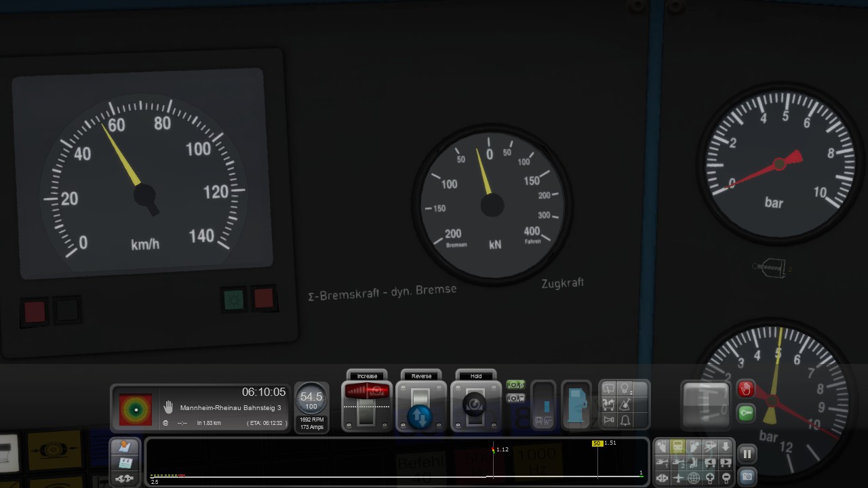Toggle the grey train brake indicator
The width and height of the screenshot is (868, 488).
pyautogui.click(x=515, y=398)
